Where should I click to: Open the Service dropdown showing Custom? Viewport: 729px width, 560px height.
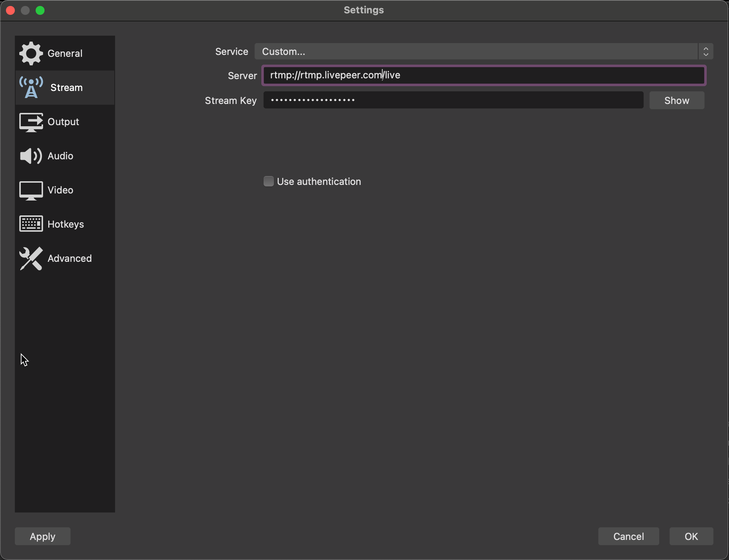click(476, 52)
